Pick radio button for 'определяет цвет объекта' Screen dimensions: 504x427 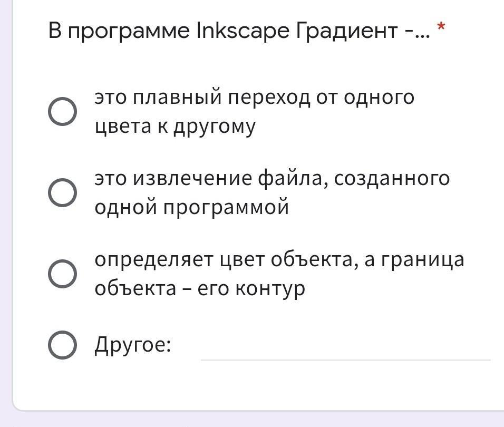tap(62, 274)
